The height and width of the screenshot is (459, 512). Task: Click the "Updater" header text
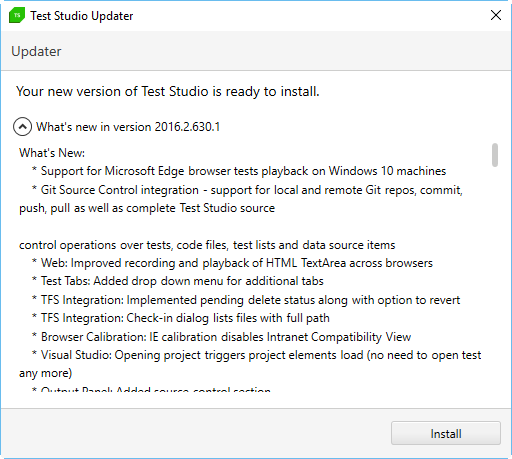click(x=36, y=51)
